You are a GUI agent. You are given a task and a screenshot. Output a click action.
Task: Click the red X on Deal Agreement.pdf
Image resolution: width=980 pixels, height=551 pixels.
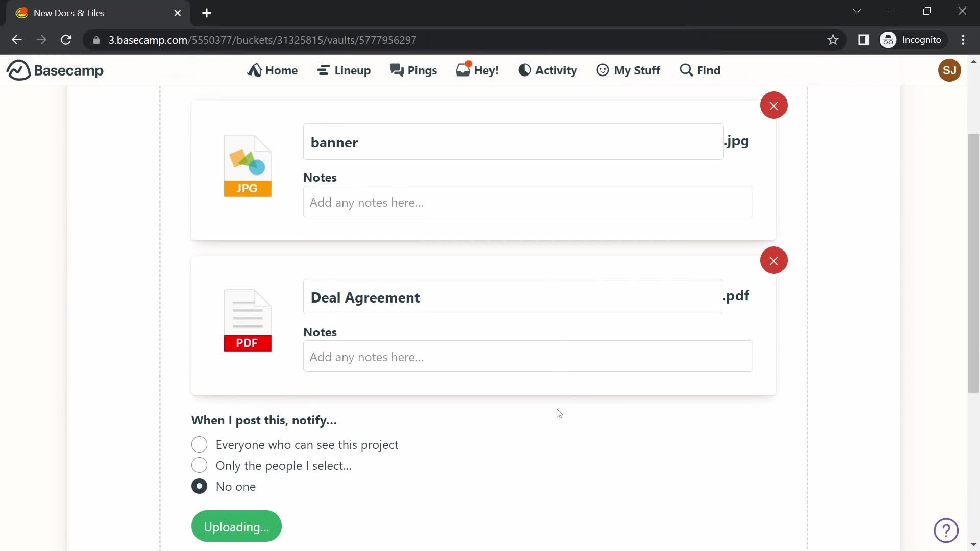click(x=773, y=261)
